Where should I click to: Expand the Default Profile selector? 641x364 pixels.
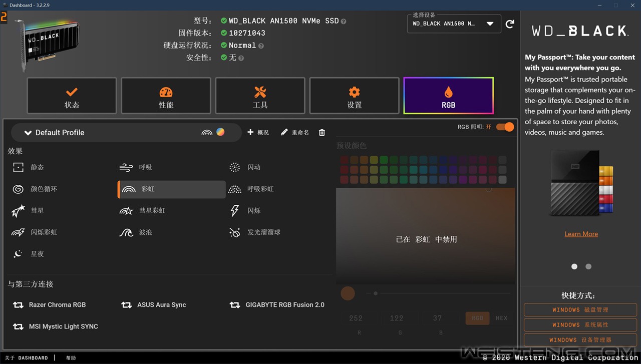(126, 133)
